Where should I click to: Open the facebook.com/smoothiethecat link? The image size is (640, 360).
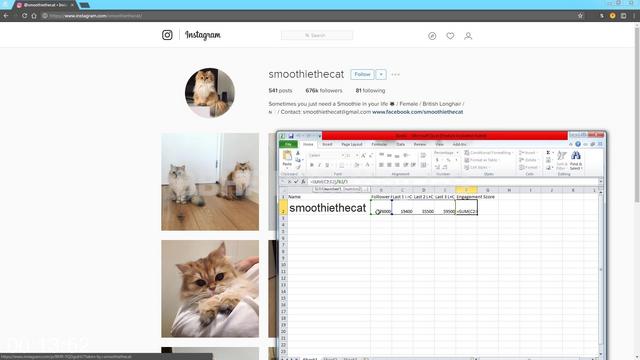[x=418, y=112]
